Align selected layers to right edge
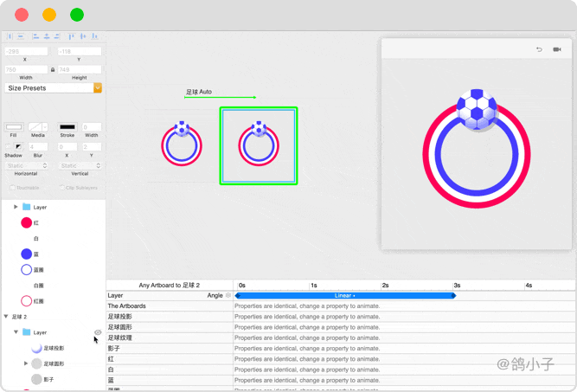Screen dimensions: 577x392 (57, 36)
